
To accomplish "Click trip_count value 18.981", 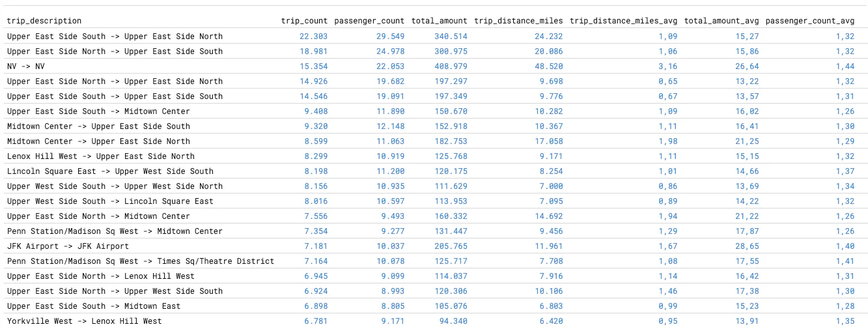I will click(x=314, y=51).
